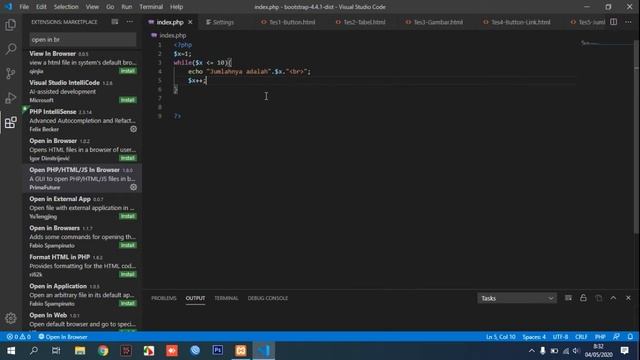640x360 pixels.
Task: Open the Run and Debug view
Action: [11, 98]
